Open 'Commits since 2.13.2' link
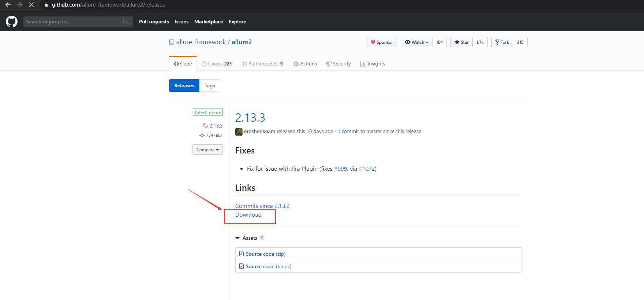Screen dimensions: 644x300 tap(262, 206)
